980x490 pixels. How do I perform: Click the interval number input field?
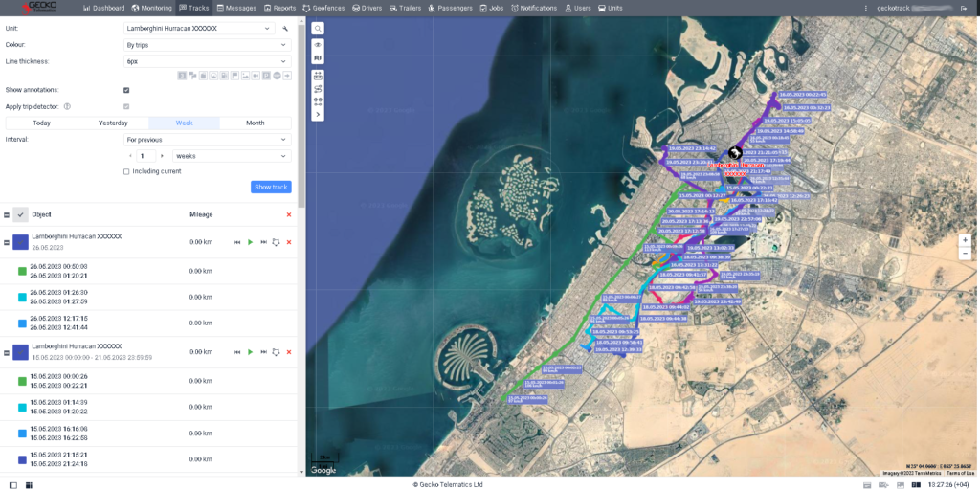(145, 155)
